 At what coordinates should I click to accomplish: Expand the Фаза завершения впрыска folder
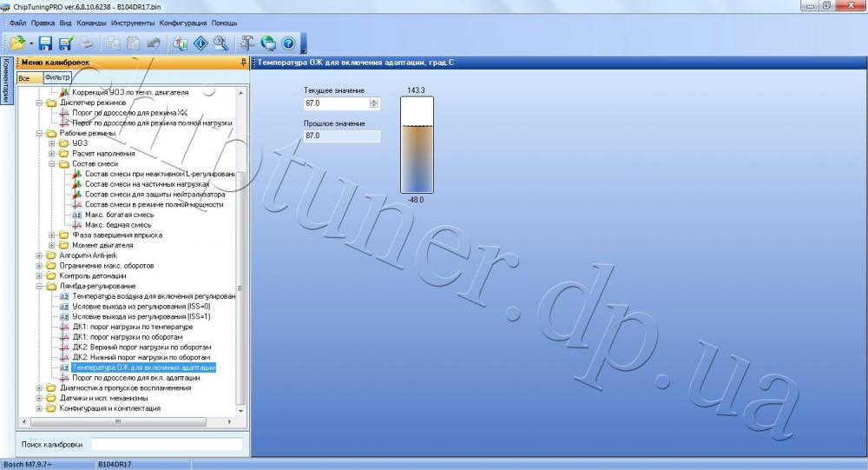pos(51,235)
